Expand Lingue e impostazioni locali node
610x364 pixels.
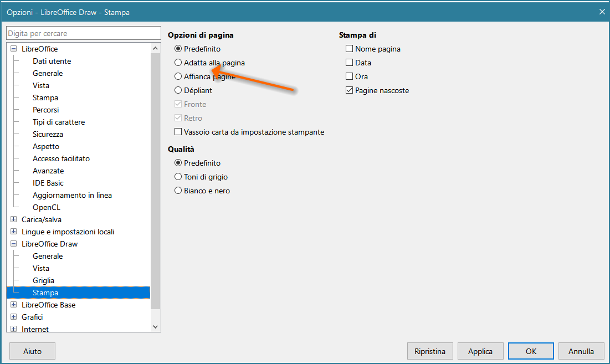(14, 232)
